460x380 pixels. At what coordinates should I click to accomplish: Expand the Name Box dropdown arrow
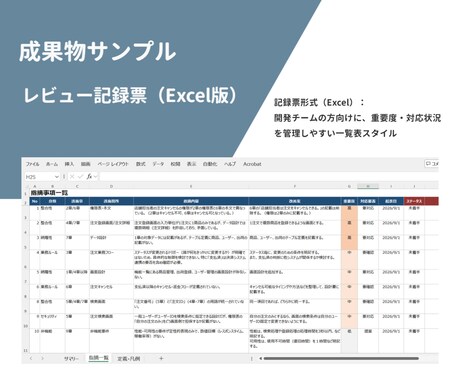[57, 177]
